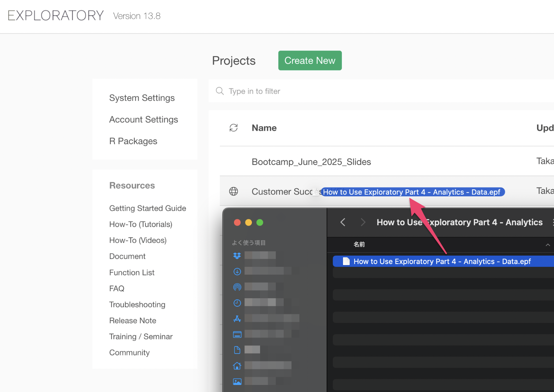Image resolution: width=554 pixels, height=392 pixels.
Task: Click the EXPLORATORY logo
Action: coord(56,16)
